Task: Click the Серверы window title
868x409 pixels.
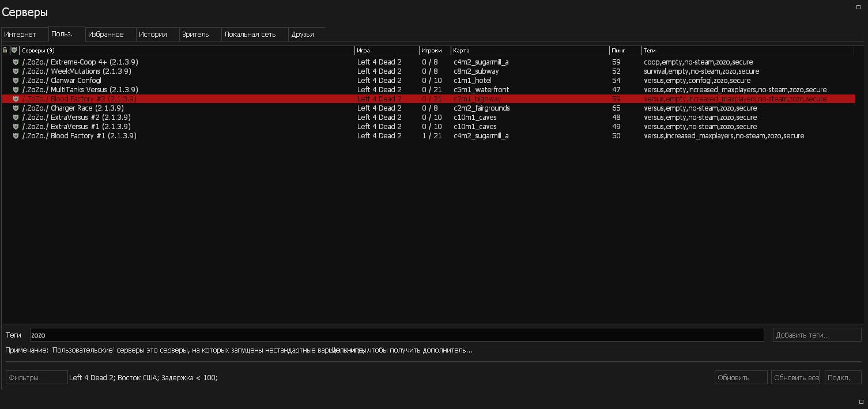Action: point(25,12)
